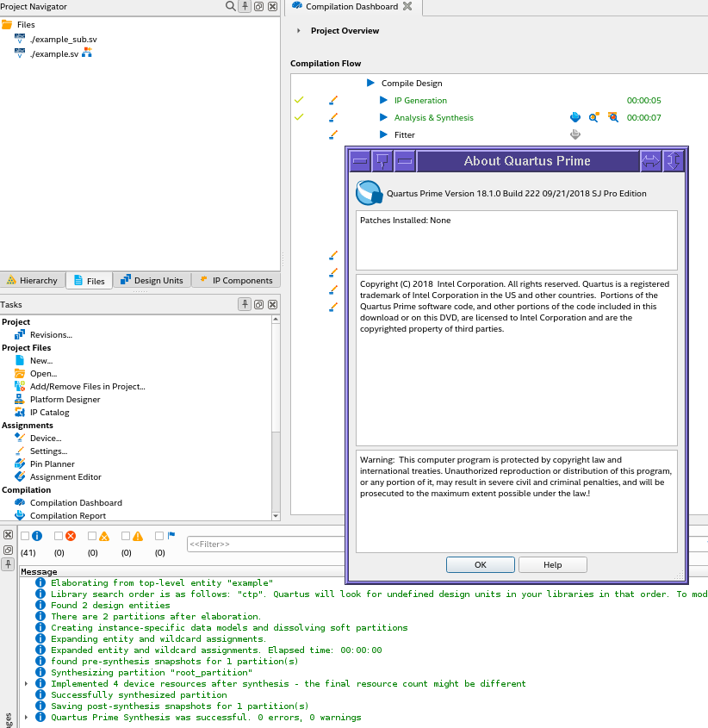Image resolution: width=708 pixels, height=728 pixels.
Task: Open the example_sub.sv file
Action: (63, 40)
